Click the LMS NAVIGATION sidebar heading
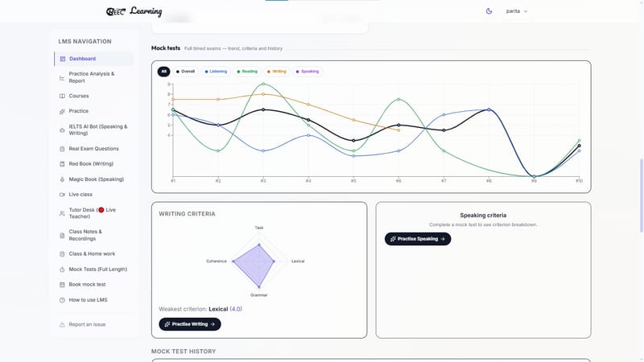 coord(85,42)
